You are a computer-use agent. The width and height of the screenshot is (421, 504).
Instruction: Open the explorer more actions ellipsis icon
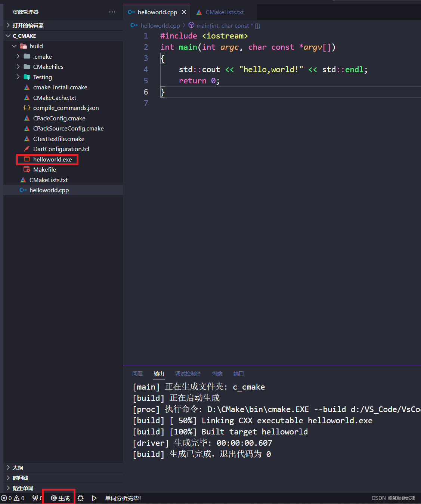(112, 12)
